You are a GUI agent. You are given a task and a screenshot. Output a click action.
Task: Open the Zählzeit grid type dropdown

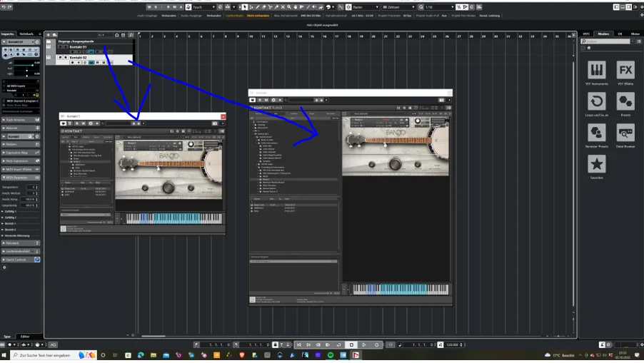[x=399, y=7]
